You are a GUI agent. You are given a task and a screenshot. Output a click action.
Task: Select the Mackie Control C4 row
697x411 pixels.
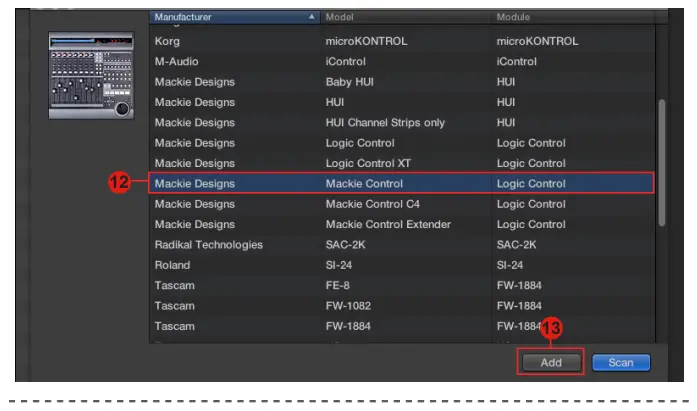click(402, 204)
